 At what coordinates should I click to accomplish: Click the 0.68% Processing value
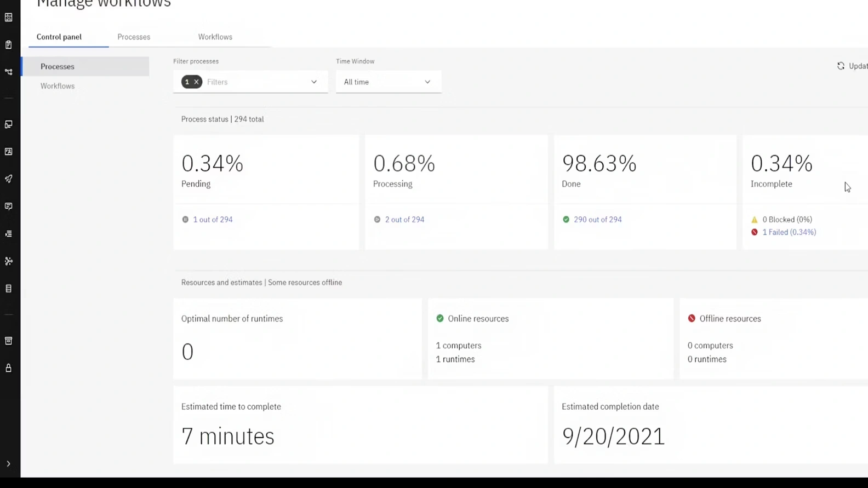404,163
